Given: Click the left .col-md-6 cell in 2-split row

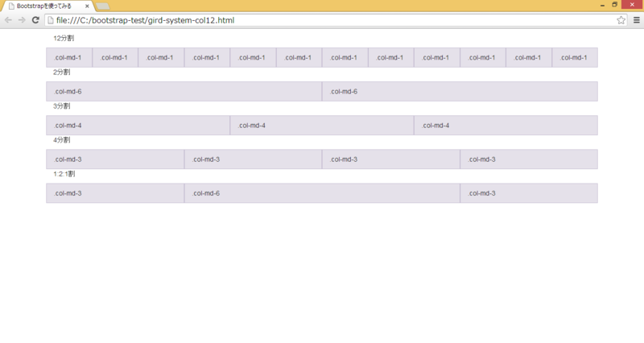Looking at the screenshot, I should pyautogui.click(x=184, y=92).
